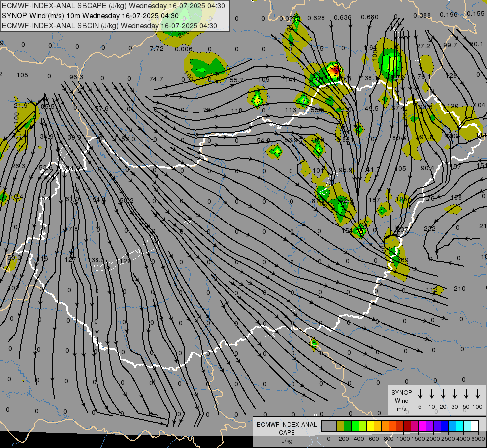
Task: Click the '1000' tick label on CAPE scale
Action: [x=403, y=439]
